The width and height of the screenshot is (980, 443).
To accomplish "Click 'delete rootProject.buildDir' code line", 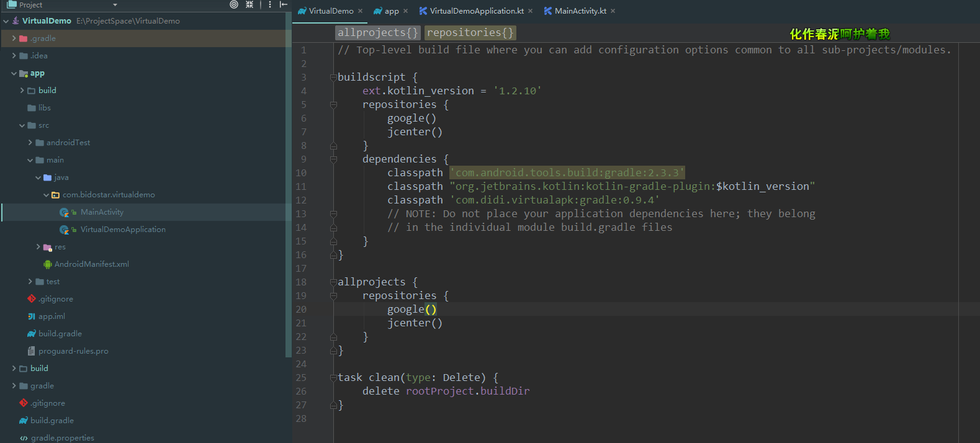I will tap(446, 392).
